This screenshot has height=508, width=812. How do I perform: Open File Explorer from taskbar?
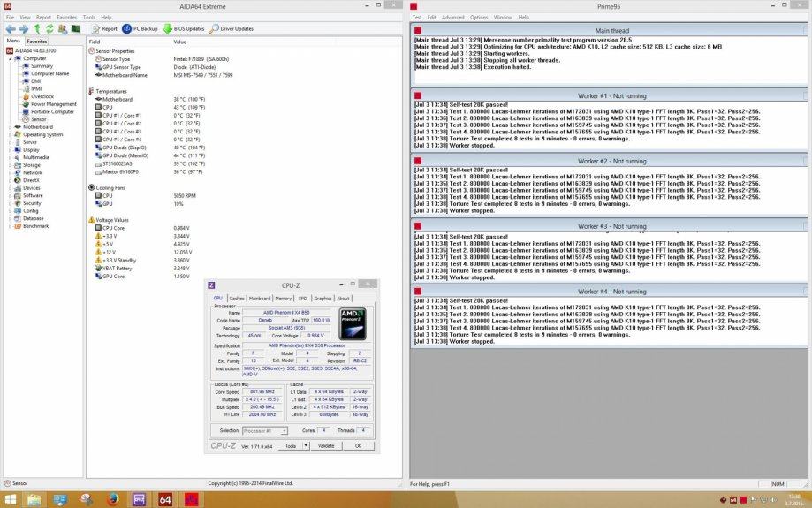click(x=34, y=500)
